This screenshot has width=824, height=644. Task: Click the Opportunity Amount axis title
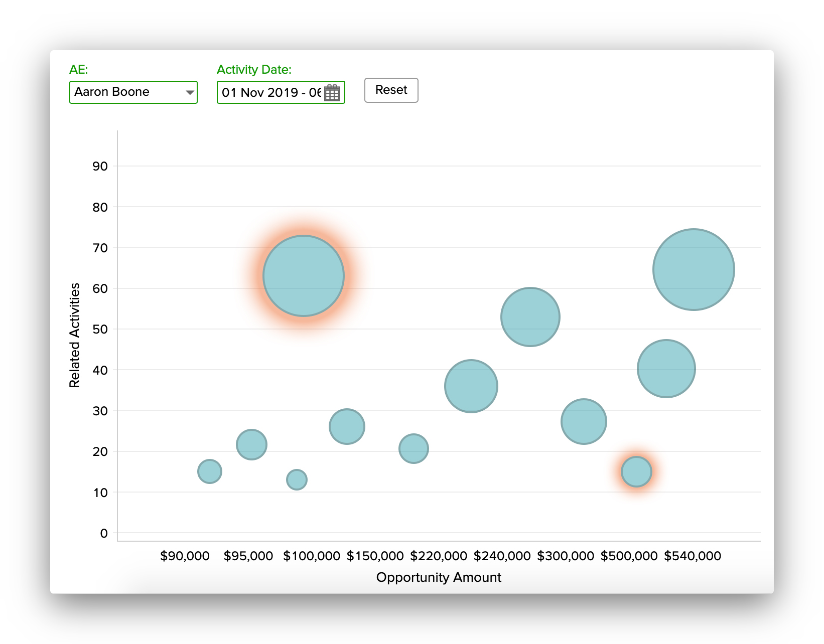(x=439, y=577)
